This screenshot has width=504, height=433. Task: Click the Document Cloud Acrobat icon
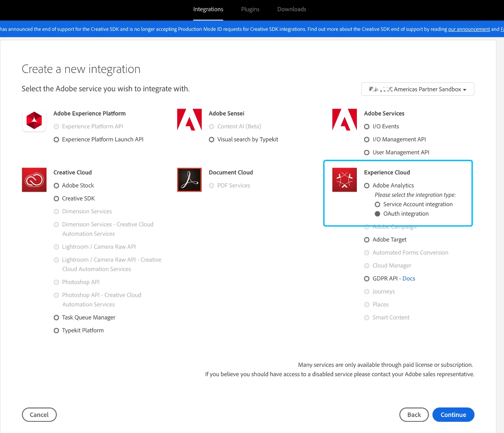tap(189, 180)
